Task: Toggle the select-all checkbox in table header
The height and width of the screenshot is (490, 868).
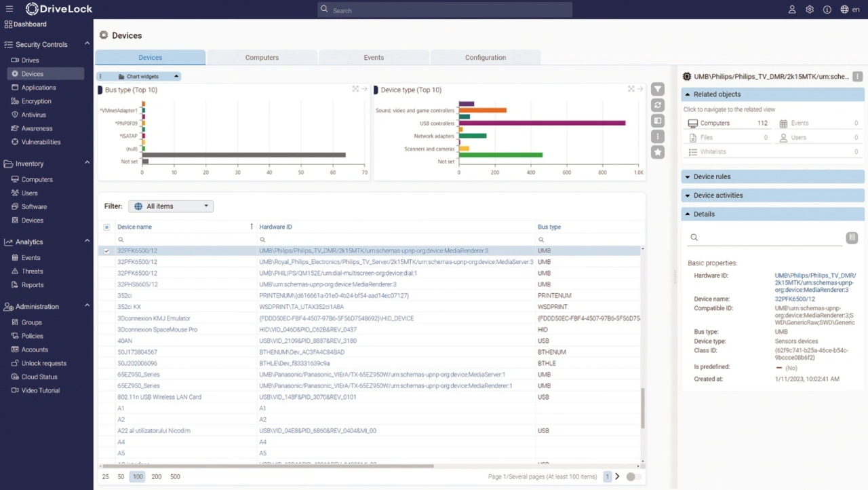Action: click(x=106, y=227)
